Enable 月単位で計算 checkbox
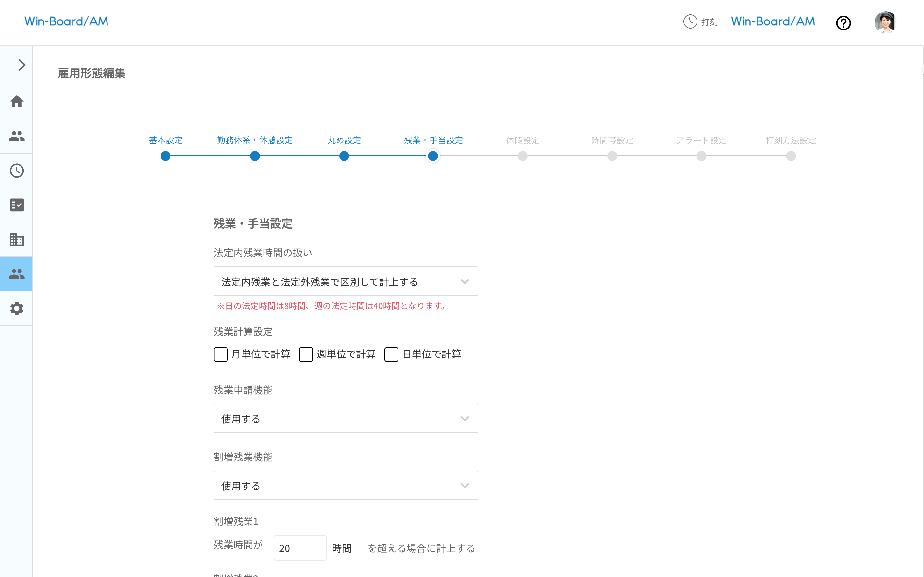The image size is (924, 577). click(x=221, y=355)
